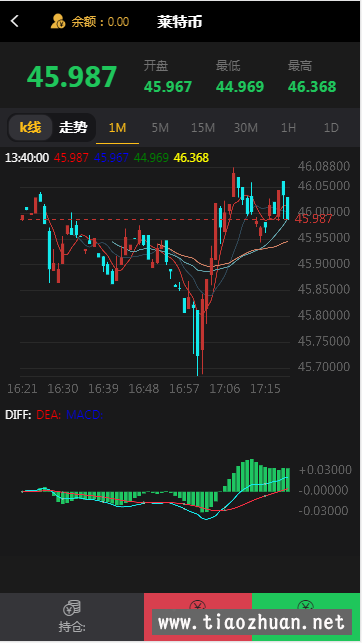Tap the yen icon on the green button

pos(306,604)
